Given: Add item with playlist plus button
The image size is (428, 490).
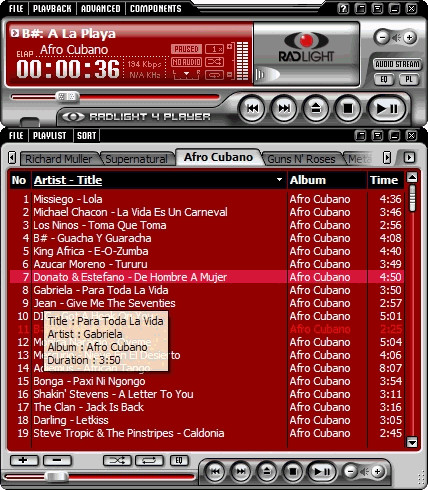Looking at the screenshot, I should 24,461.
